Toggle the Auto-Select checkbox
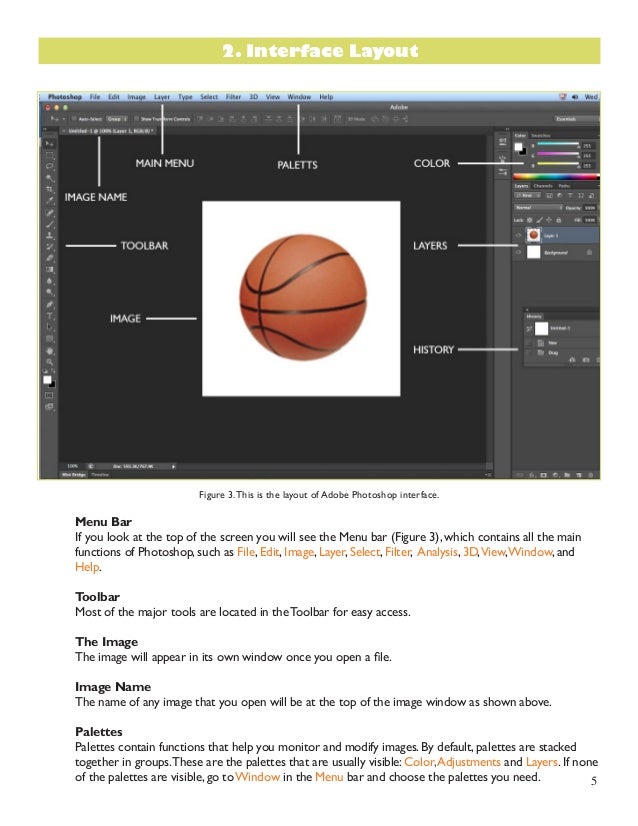Viewport: 638px width, 826px height. pos(74,119)
